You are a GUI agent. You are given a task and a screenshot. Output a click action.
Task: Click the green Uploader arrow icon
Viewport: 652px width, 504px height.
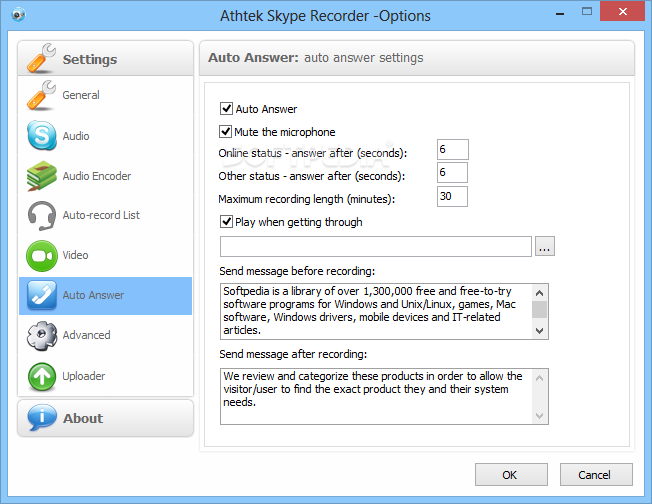42,376
